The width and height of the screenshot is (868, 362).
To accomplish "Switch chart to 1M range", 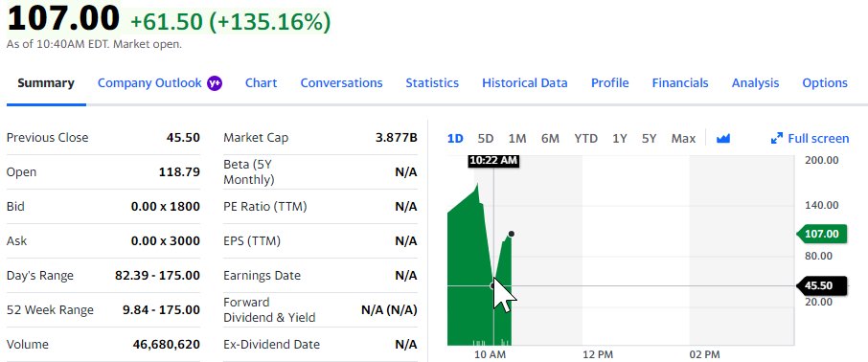I will [x=517, y=138].
